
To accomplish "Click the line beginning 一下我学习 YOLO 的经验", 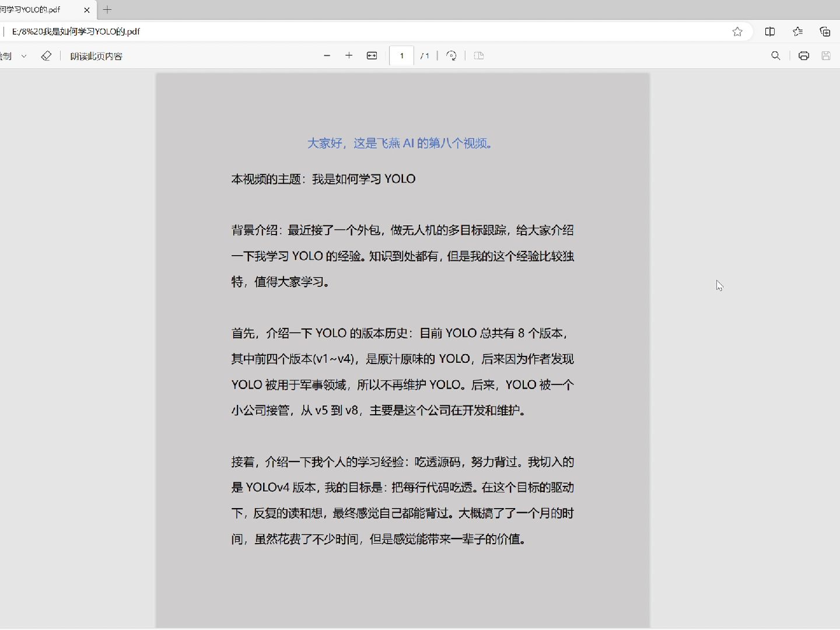I will (x=402, y=256).
